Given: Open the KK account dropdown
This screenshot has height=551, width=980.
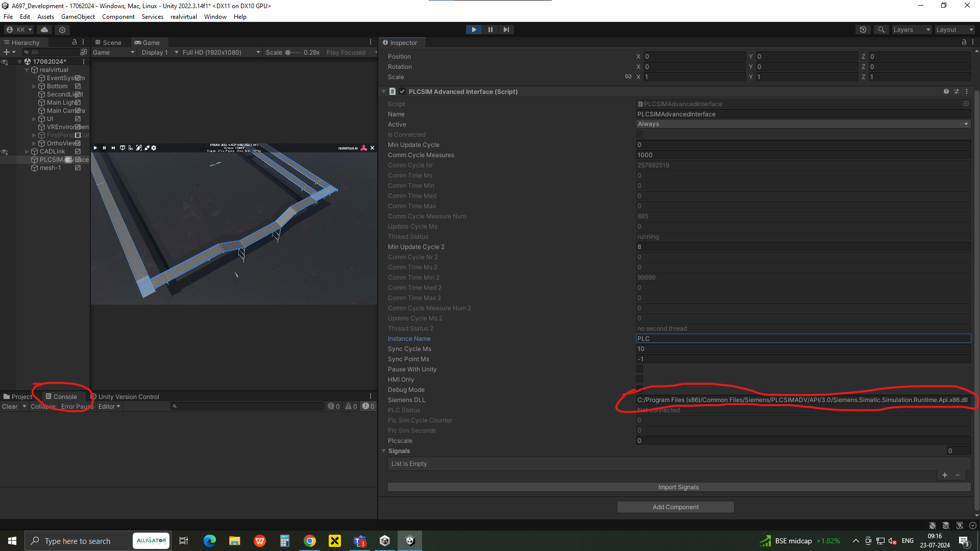Looking at the screenshot, I should (x=19, y=30).
